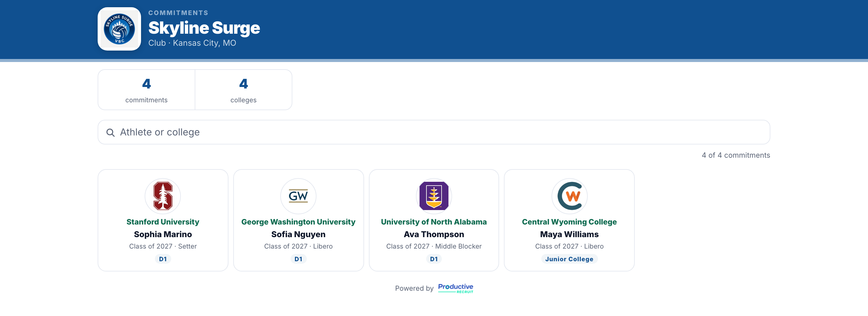The height and width of the screenshot is (316, 868).
Task: Open the University of North Alabama link
Action: click(434, 222)
